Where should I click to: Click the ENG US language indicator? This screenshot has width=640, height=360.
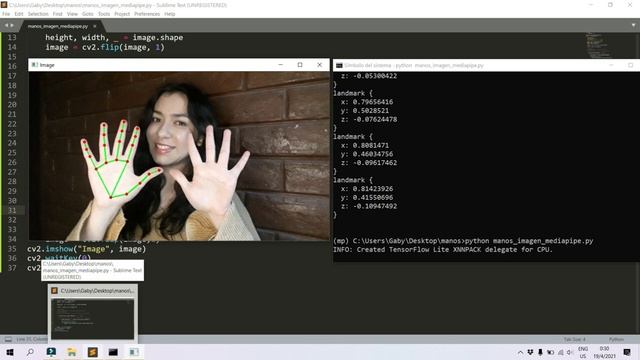[x=583, y=352]
